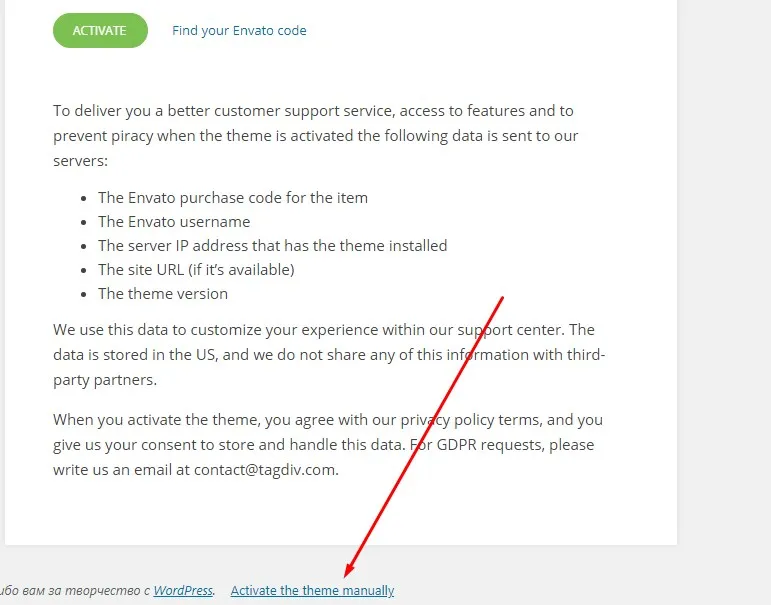
Task: Click "The theme version" bullet item
Action: [163, 294]
